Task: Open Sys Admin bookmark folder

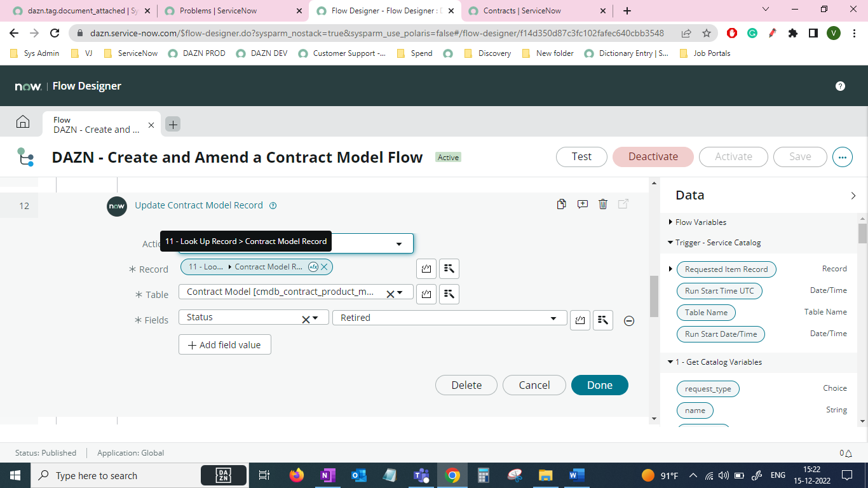Action: pos(35,53)
